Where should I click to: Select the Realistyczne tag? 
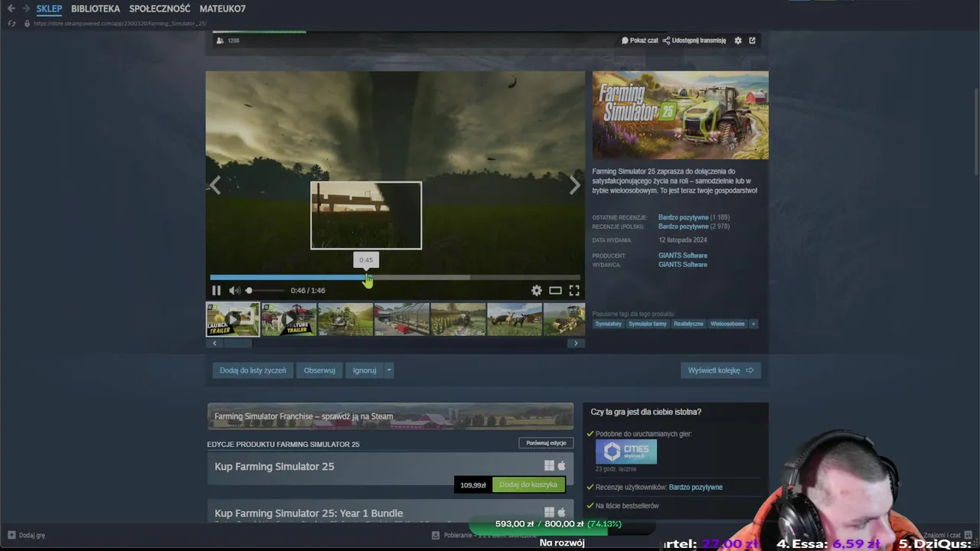(688, 324)
